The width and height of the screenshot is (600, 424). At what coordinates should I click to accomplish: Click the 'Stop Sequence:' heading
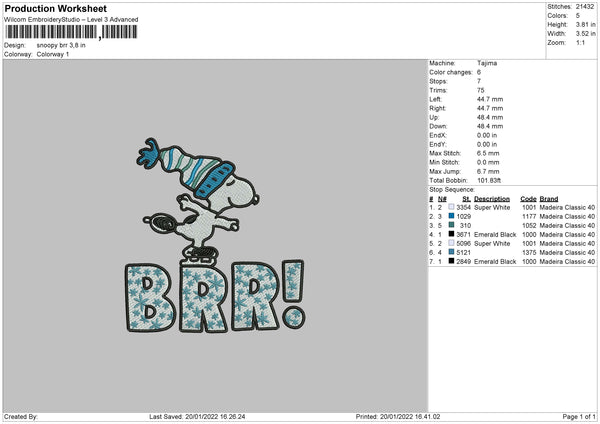(452, 189)
